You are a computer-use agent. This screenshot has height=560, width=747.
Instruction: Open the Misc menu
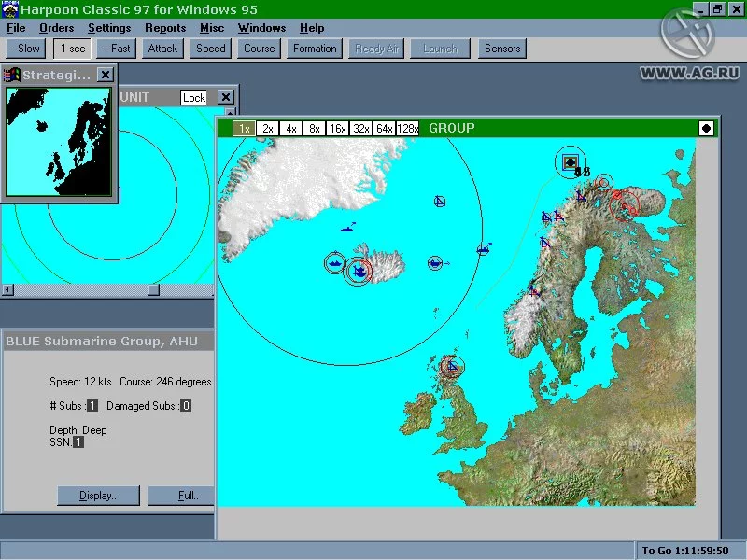pos(212,28)
